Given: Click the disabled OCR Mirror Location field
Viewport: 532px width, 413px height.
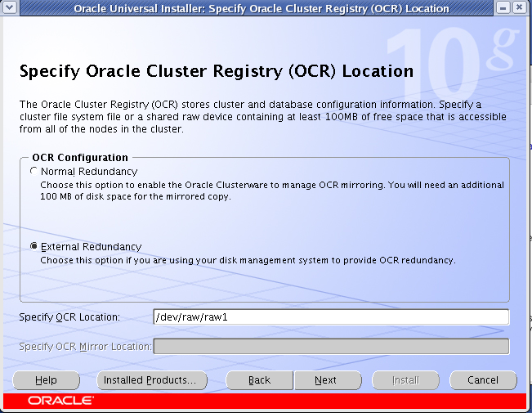Looking at the screenshot, I should click(x=331, y=346).
